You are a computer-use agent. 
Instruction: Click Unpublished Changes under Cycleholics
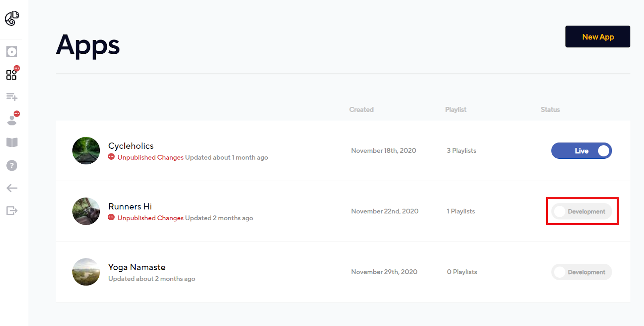click(x=150, y=158)
